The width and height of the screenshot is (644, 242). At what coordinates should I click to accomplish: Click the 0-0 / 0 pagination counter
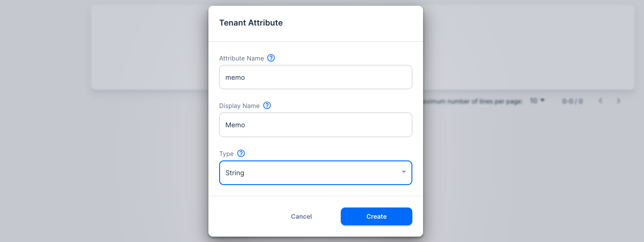572,101
